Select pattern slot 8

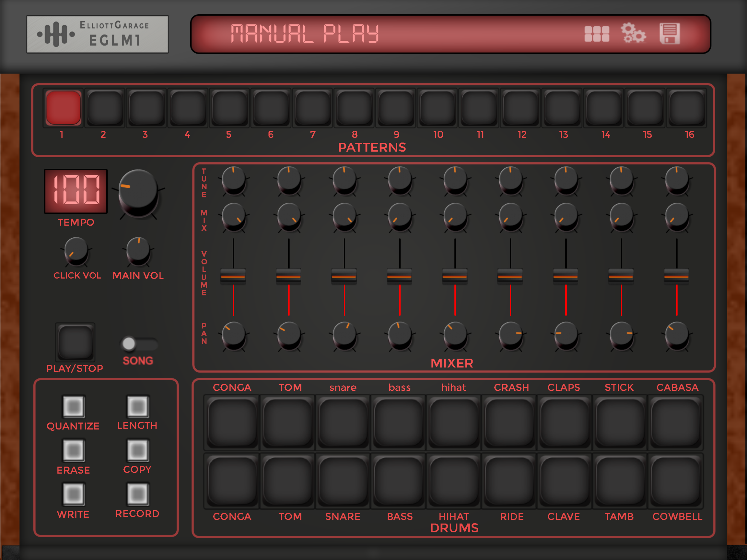(354, 108)
